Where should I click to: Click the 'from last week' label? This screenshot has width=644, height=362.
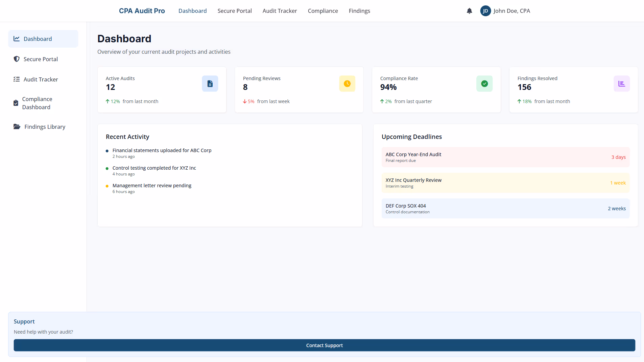point(273,101)
